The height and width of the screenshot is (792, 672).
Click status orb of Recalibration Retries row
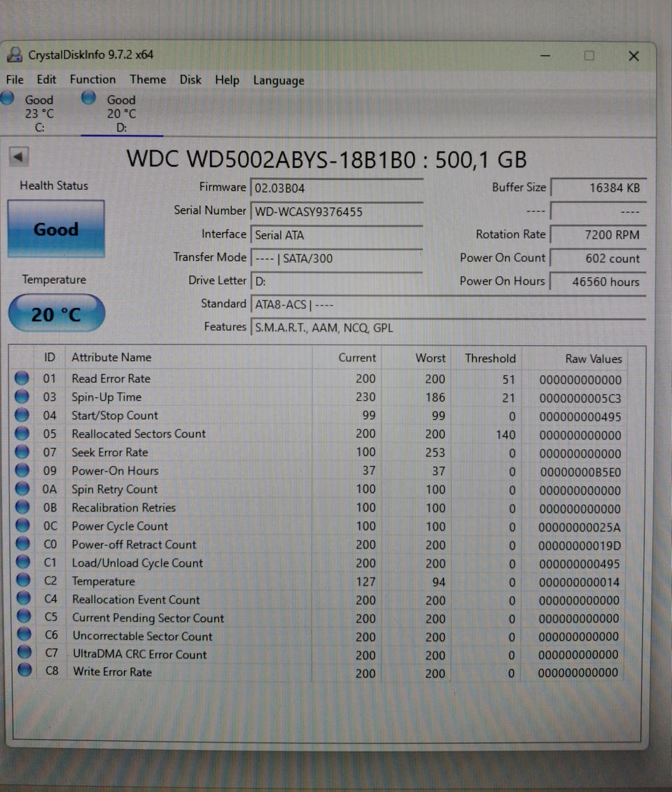[22, 507]
